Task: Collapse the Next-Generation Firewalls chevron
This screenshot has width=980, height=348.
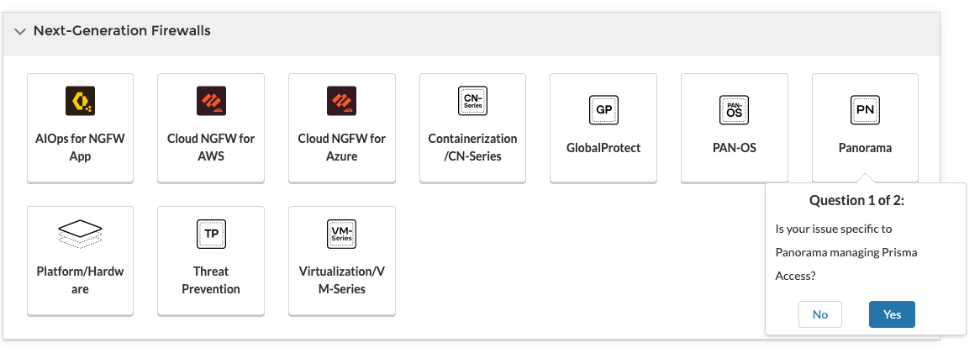Action: coord(20,32)
